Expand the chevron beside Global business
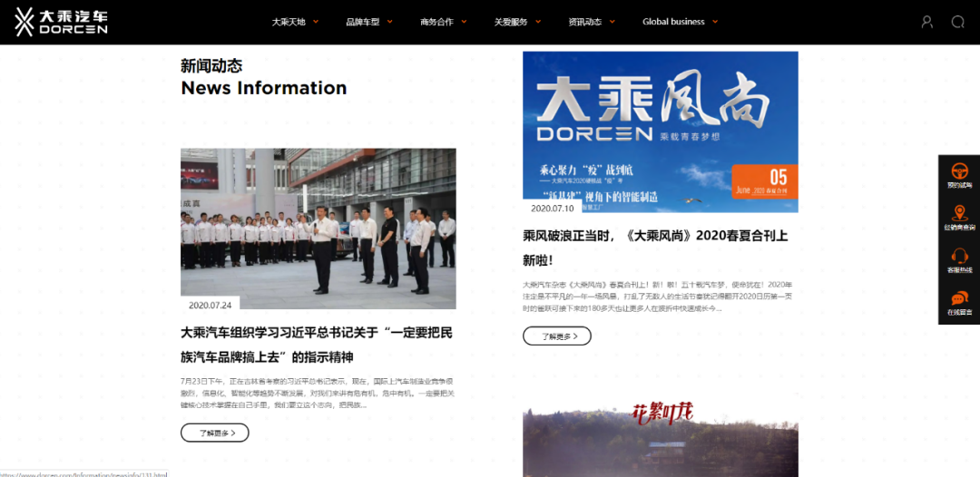This screenshot has width=980, height=477. click(x=715, y=21)
